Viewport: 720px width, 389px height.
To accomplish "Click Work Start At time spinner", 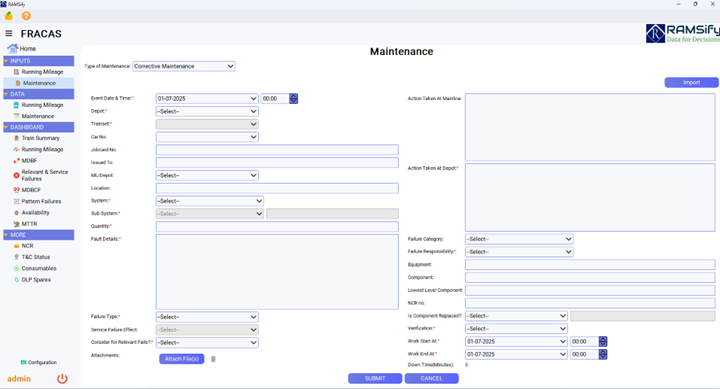I will [x=603, y=342].
